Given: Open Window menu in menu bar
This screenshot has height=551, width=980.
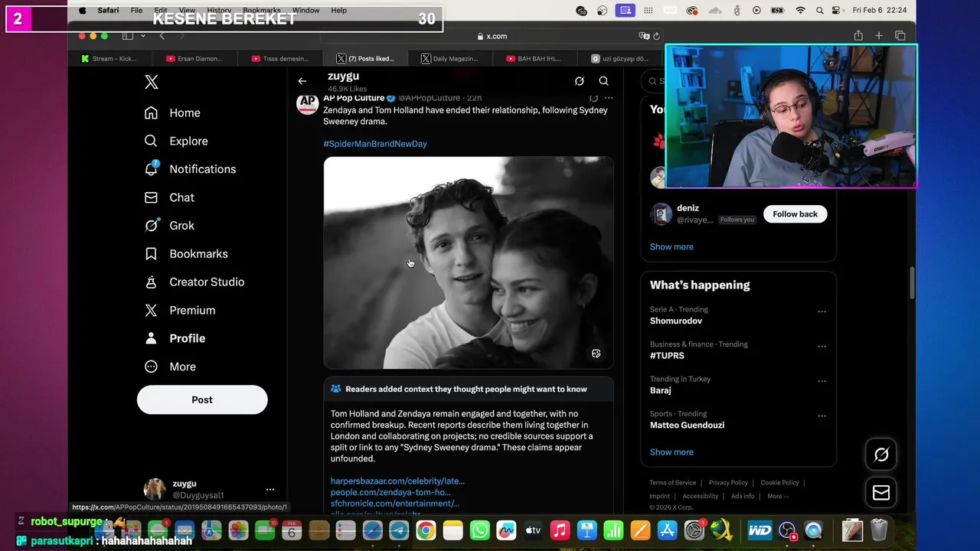Looking at the screenshot, I should click(305, 11).
